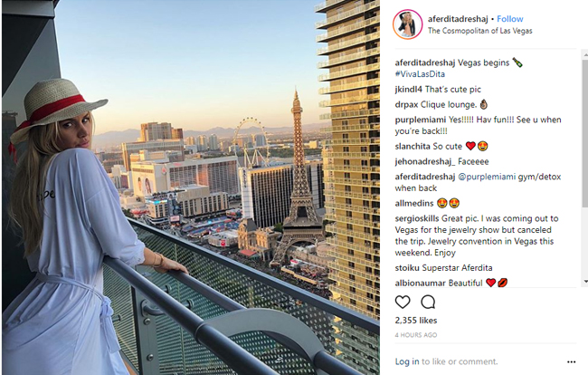Open the comment speech bubble icon
The width and height of the screenshot is (588, 375).
click(x=428, y=302)
